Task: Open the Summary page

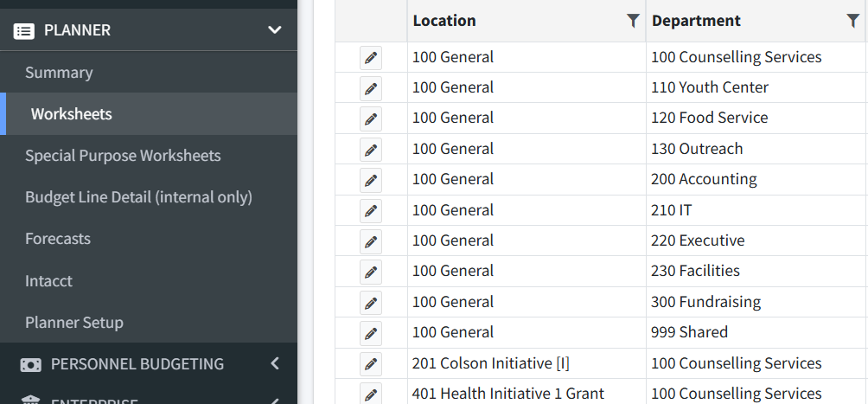Action: tap(59, 73)
